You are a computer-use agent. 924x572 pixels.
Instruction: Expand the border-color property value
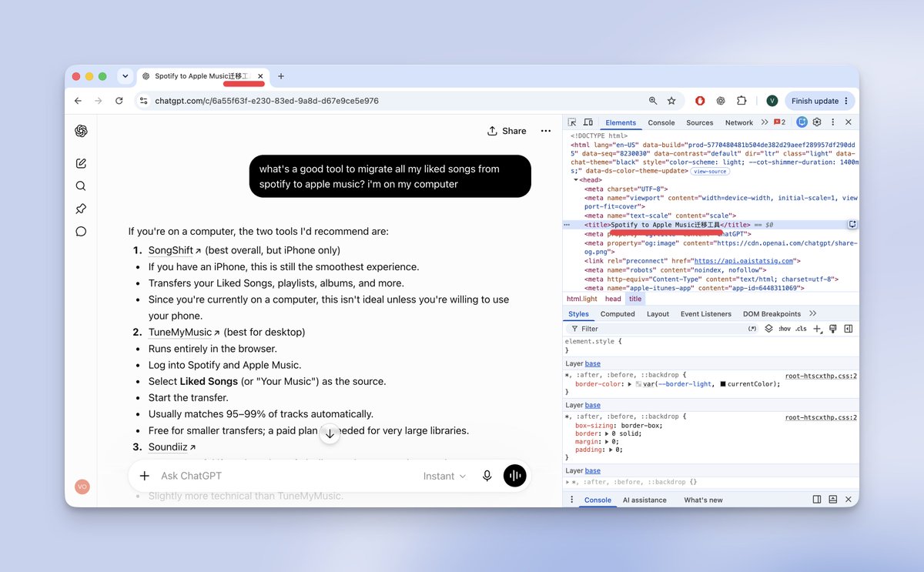pos(631,383)
